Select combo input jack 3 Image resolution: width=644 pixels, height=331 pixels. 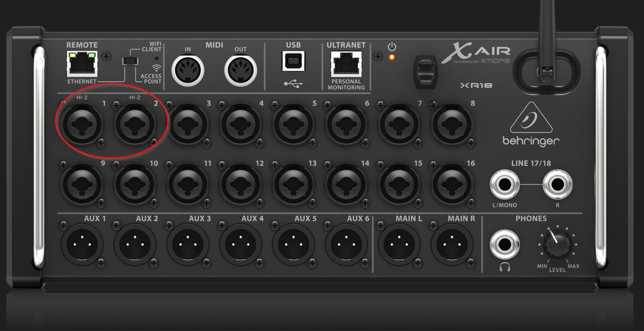click(188, 123)
